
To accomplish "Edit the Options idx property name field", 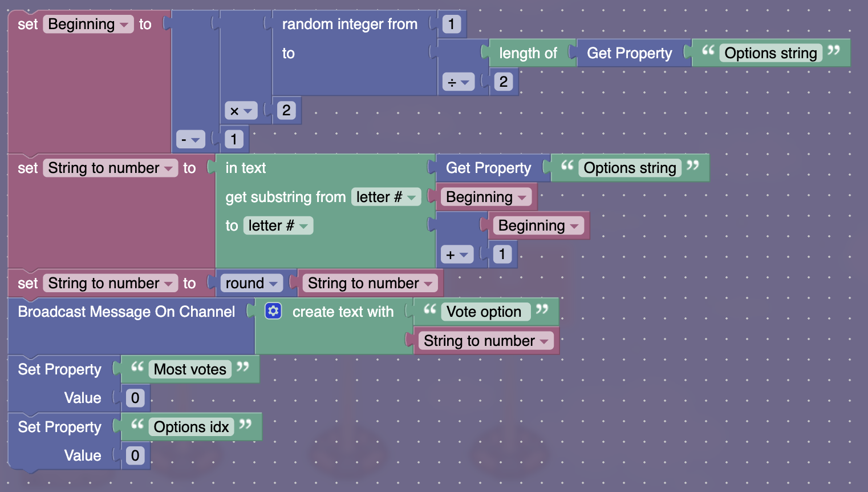I will (191, 426).
